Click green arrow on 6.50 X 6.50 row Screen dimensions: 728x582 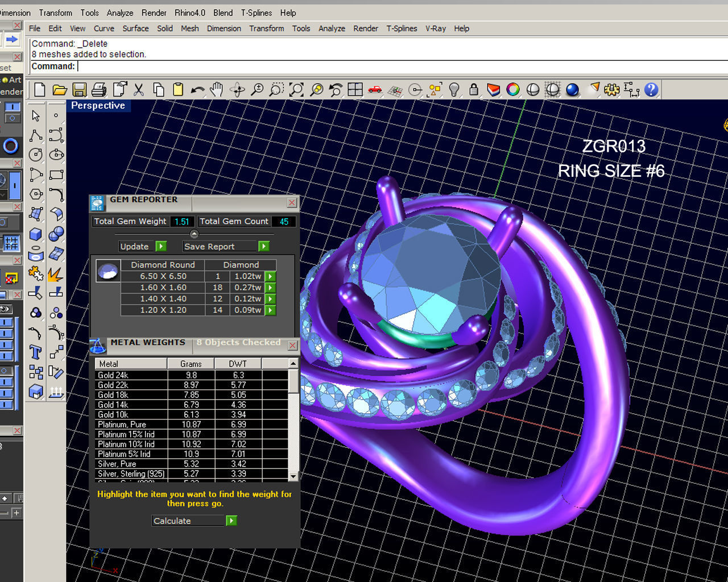click(x=271, y=276)
